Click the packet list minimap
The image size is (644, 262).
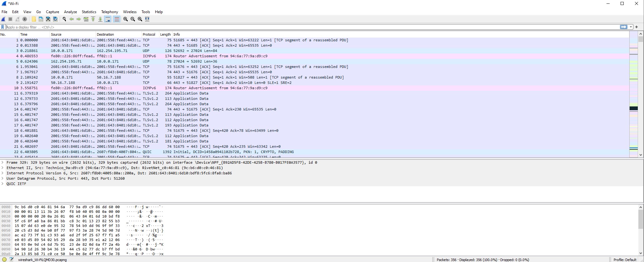point(633,94)
